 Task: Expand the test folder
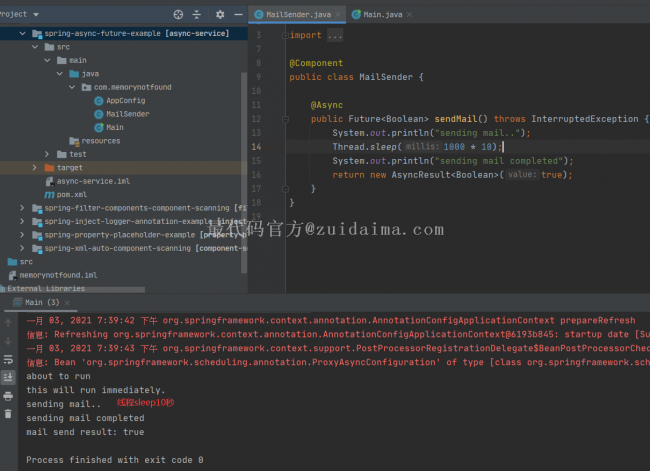pyautogui.click(x=47, y=154)
